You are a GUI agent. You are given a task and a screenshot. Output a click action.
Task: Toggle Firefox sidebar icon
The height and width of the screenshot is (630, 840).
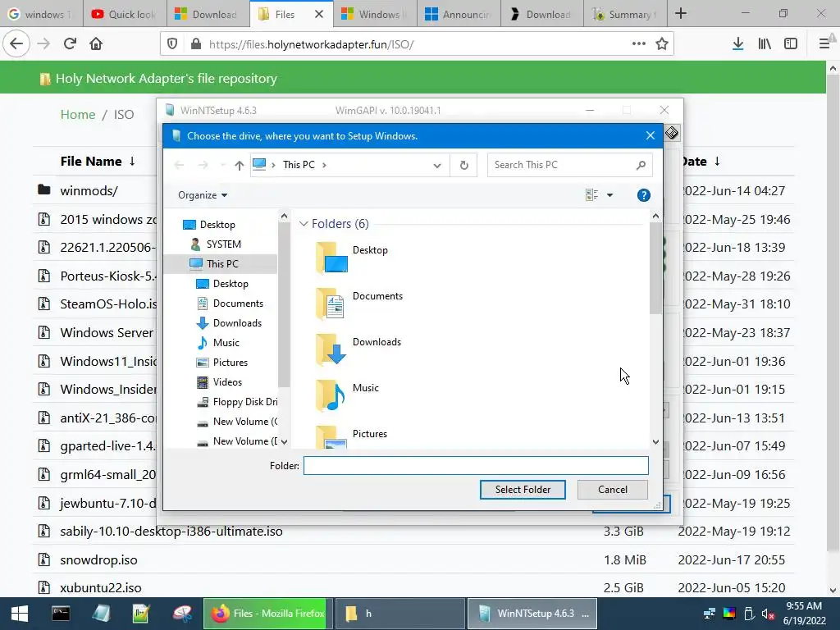tap(791, 44)
